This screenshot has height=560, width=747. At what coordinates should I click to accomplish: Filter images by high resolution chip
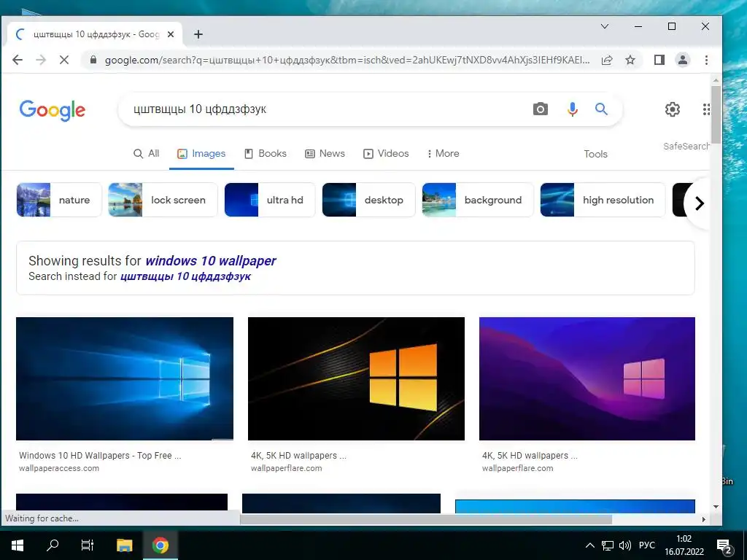tap(603, 200)
